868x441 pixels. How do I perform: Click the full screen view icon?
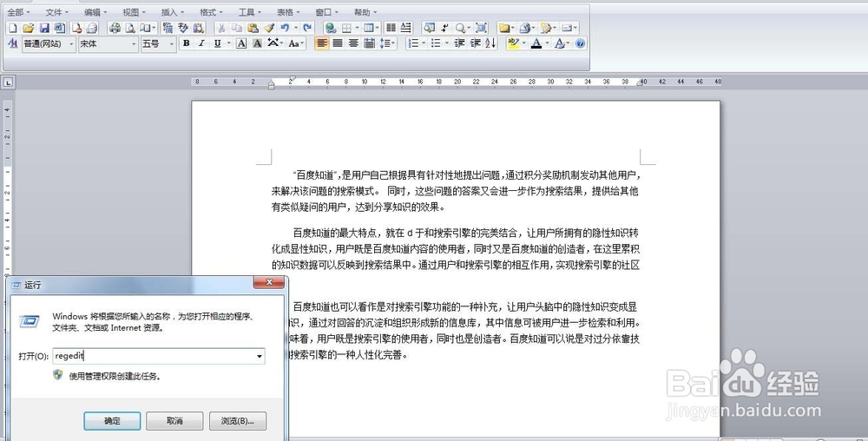coord(482,28)
